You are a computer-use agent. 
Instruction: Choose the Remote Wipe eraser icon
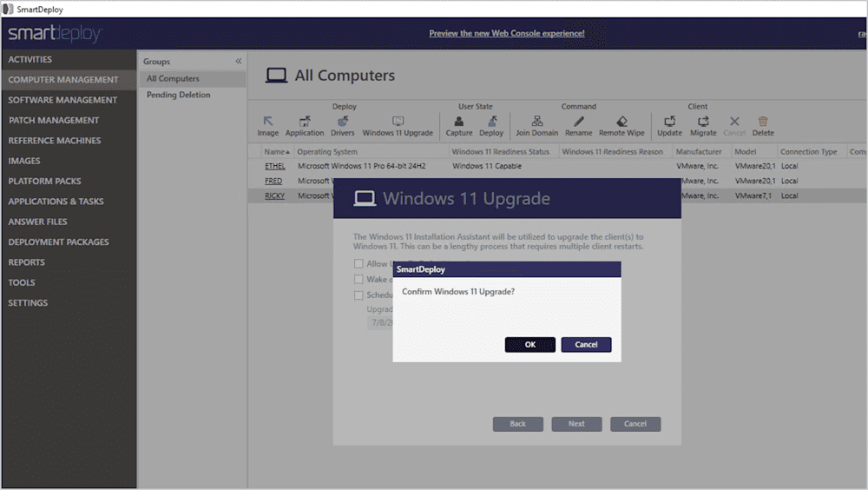coord(621,122)
